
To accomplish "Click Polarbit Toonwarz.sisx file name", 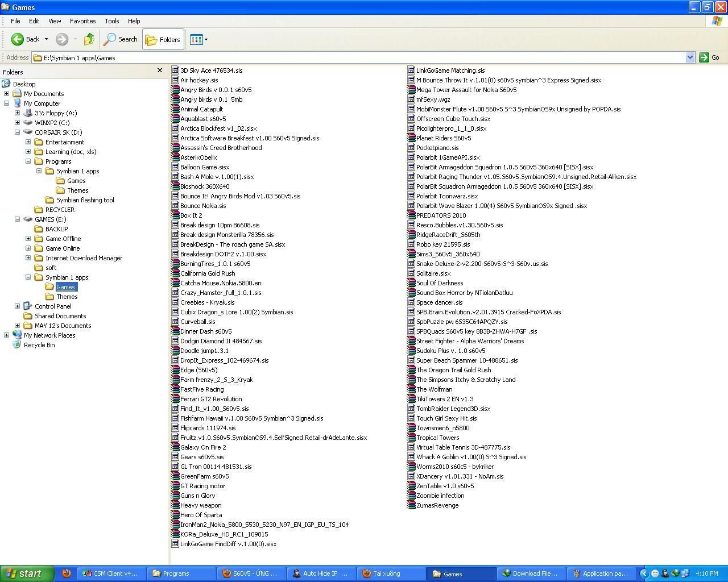I will (x=447, y=196).
